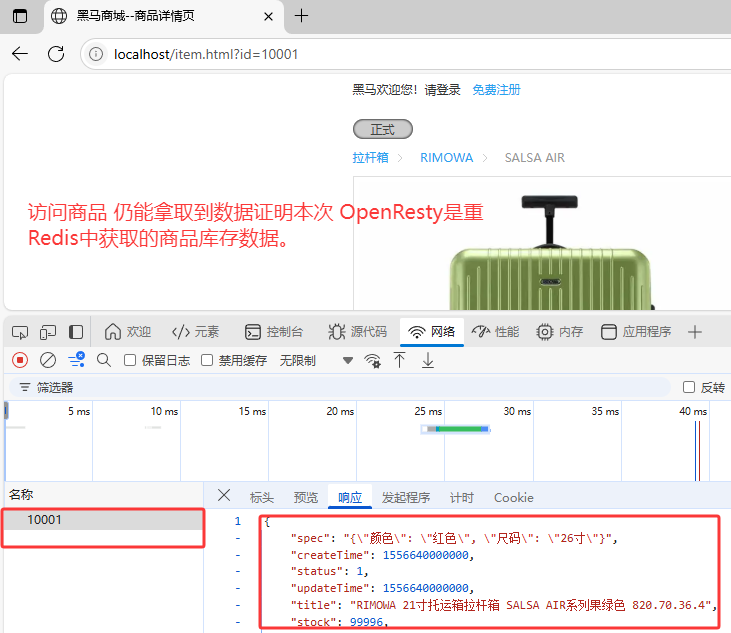Screen dimensions: 731x633
Task: Toggle device emulation icon
Action: click(x=48, y=332)
